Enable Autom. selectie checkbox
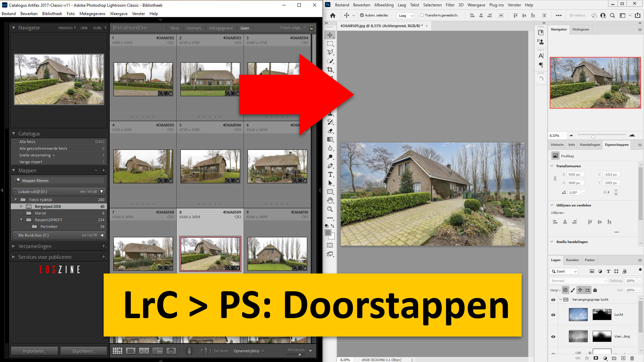 pos(362,15)
